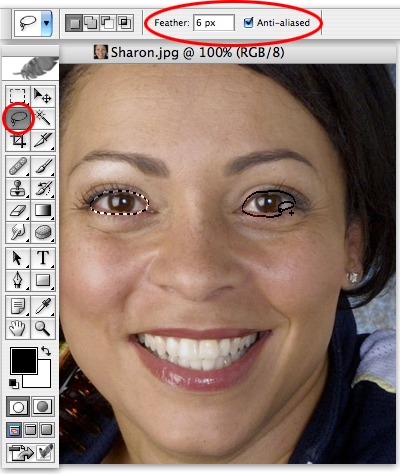This screenshot has height=474, width=400.
Task: Select the Pen tool
Action: click(18, 280)
